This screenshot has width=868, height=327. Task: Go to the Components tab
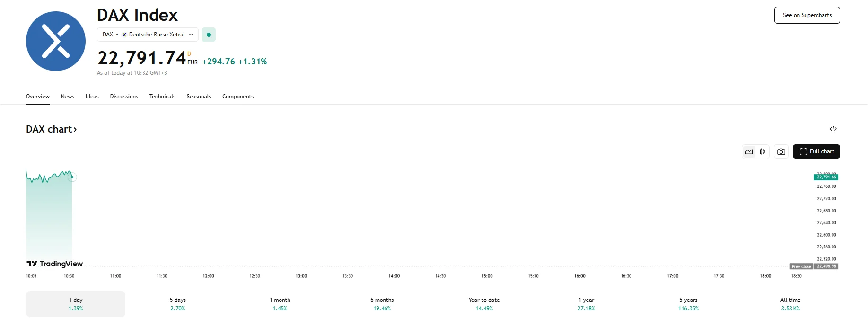click(x=238, y=97)
